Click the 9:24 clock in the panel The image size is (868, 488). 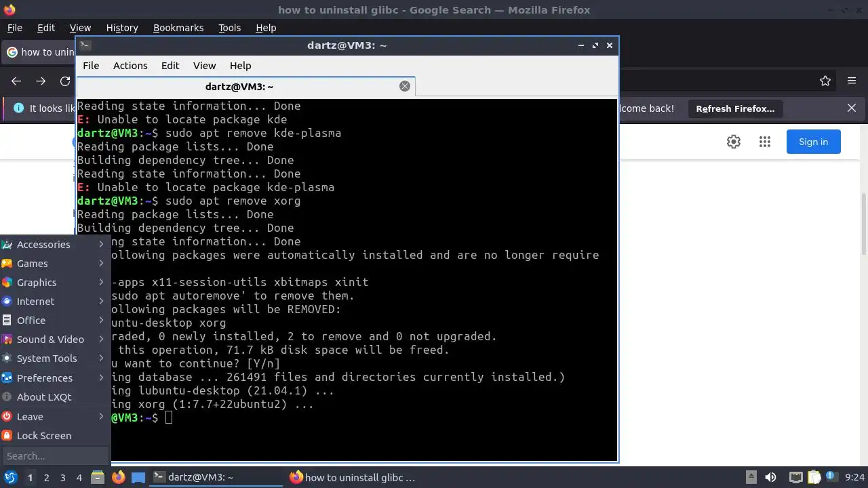coord(854,478)
